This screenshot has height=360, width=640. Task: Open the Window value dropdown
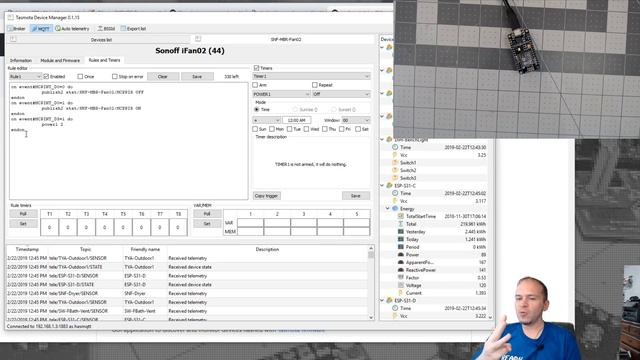point(356,120)
